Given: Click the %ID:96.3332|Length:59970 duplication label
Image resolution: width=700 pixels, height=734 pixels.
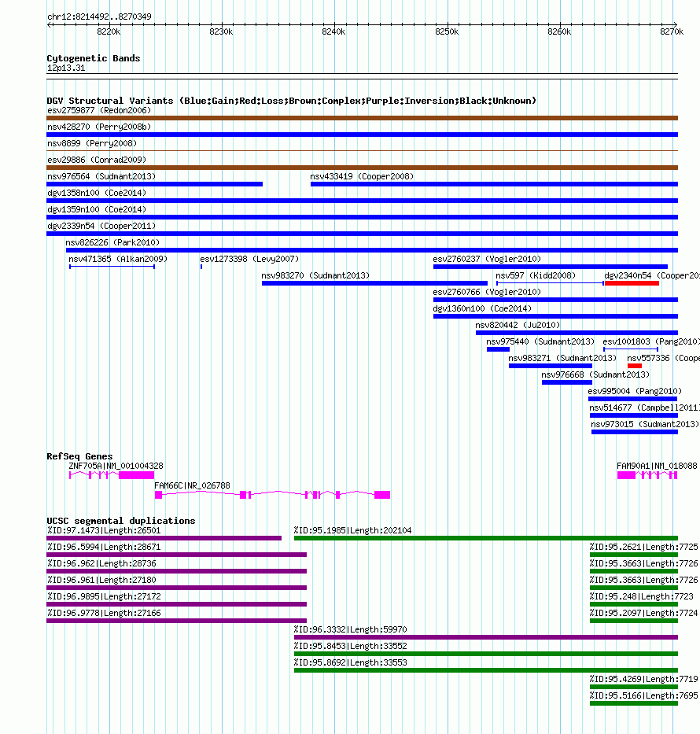Looking at the screenshot, I should (351, 629).
